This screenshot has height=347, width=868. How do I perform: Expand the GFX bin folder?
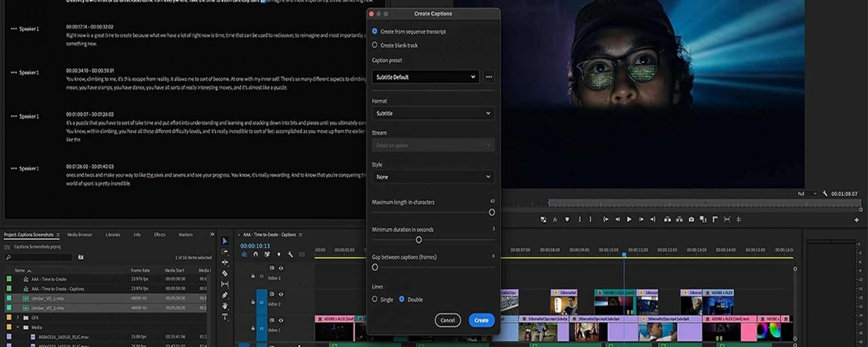pyautogui.click(x=18, y=318)
